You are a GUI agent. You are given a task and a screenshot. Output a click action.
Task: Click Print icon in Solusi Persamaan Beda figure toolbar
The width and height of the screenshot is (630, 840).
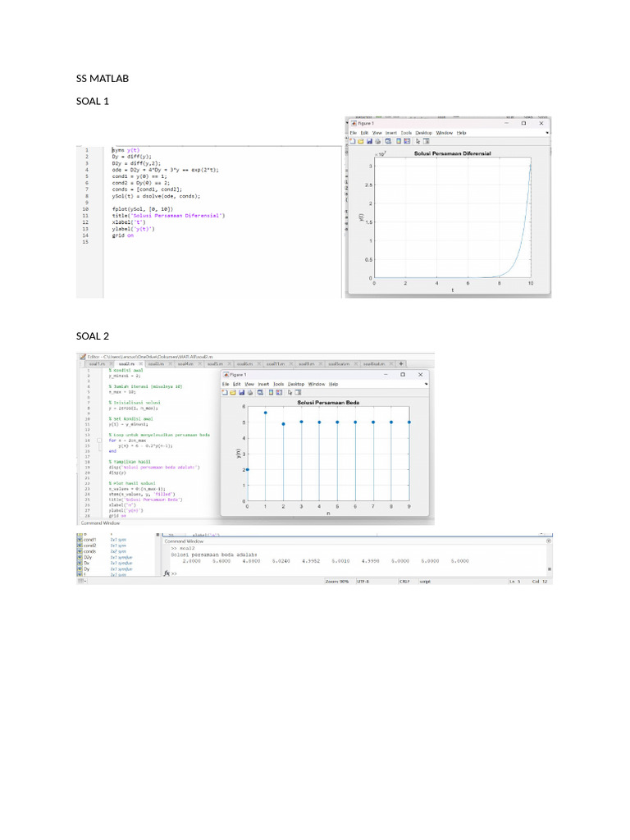(x=250, y=392)
